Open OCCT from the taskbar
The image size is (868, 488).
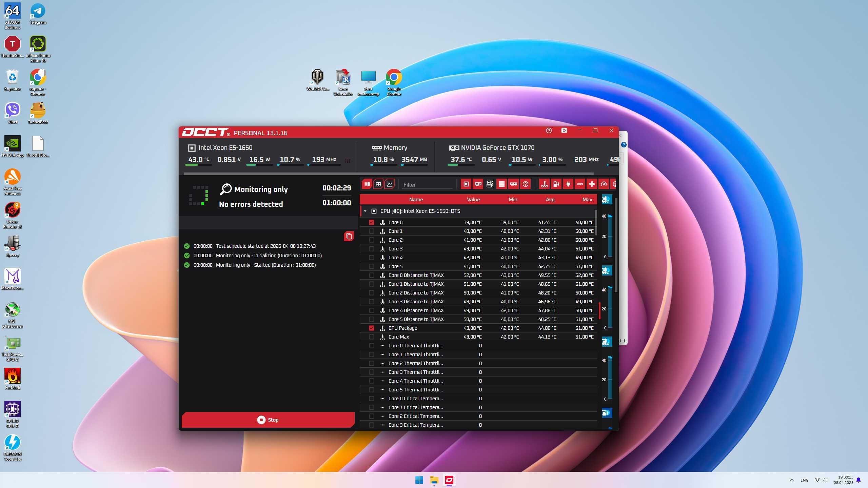(x=449, y=480)
